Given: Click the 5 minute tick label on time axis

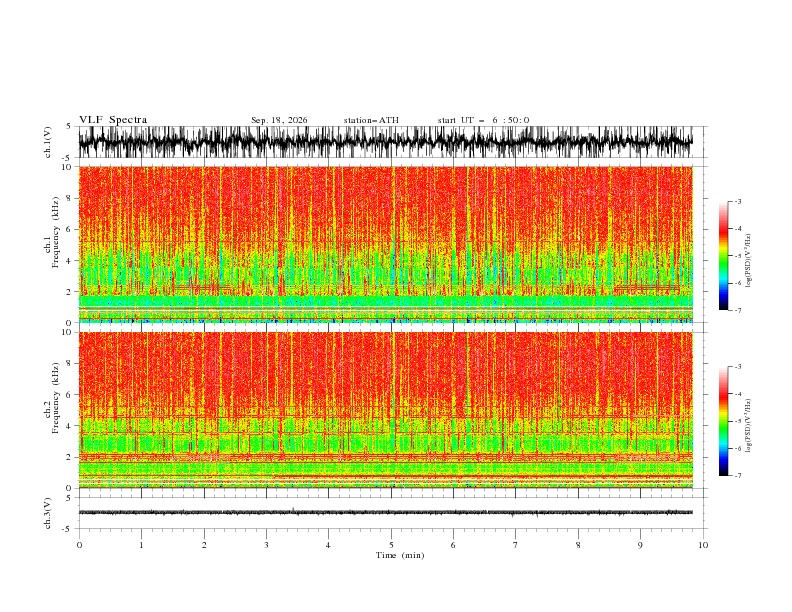Looking at the screenshot, I should [391, 545].
